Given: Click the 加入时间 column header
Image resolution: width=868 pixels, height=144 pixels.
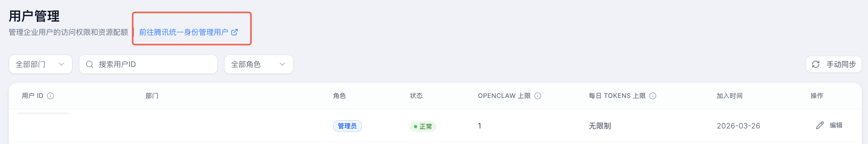Looking at the screenshot, I should (729, 96).
